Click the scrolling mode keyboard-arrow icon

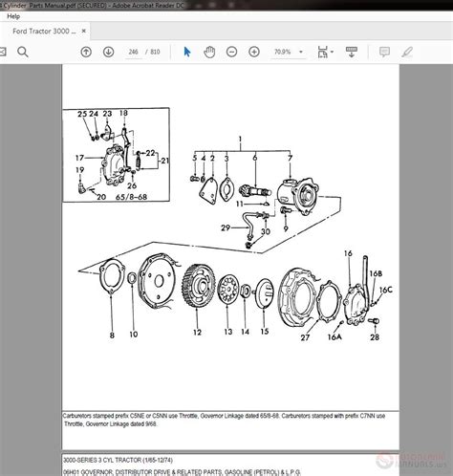tap(352, 52)
